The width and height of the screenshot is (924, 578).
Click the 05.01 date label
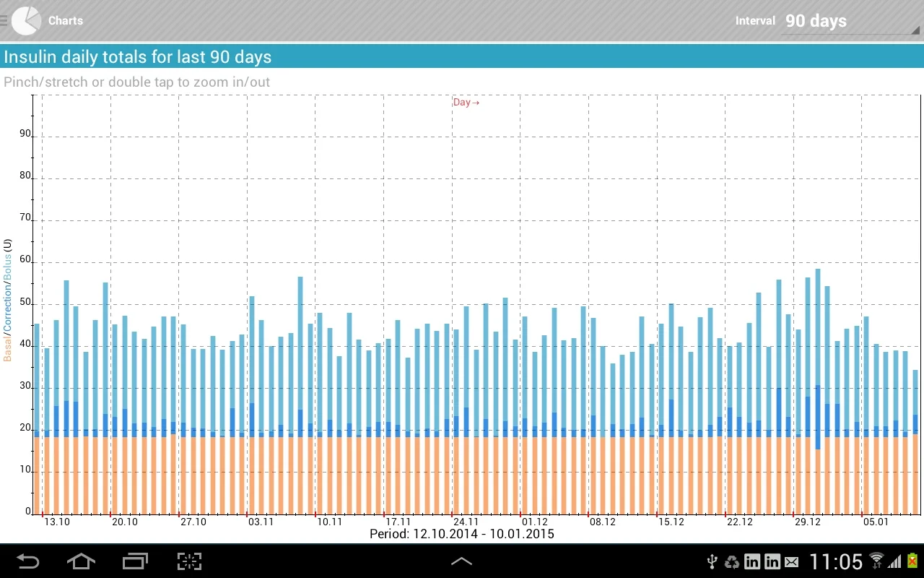click(876, 522)
